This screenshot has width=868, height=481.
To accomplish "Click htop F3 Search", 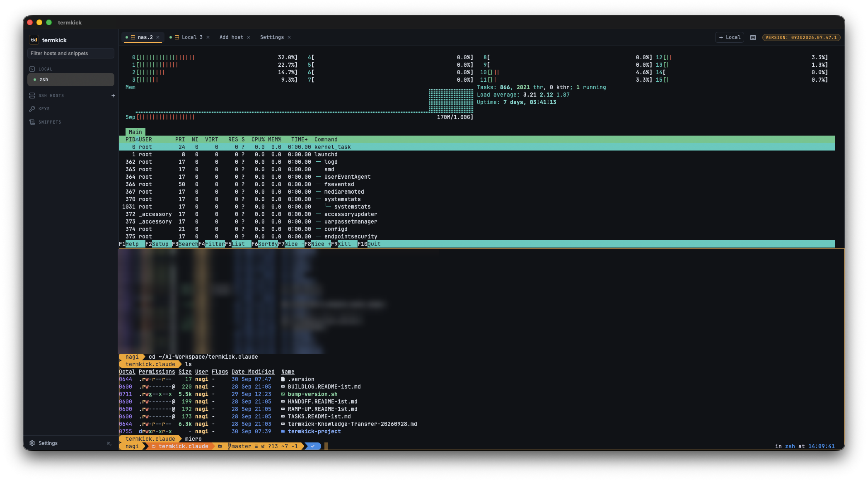I will click(185, 244).
